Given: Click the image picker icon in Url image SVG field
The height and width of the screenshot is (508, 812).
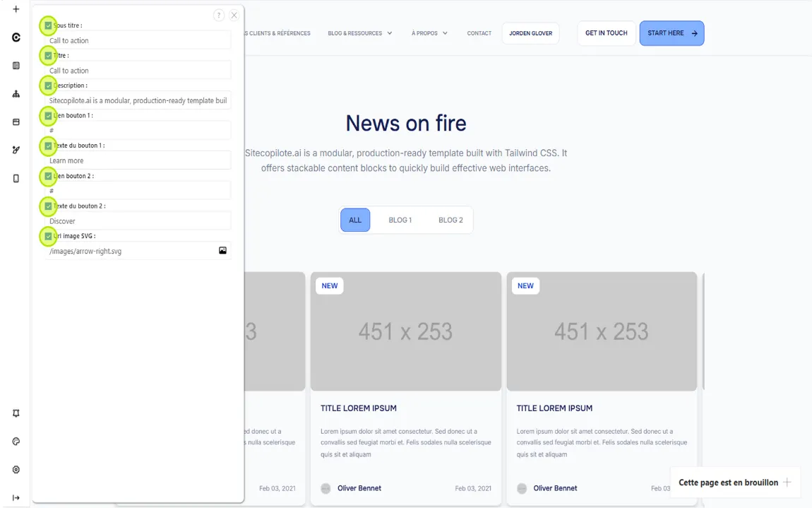Looking at the screenshot, I should click(222, 251).
